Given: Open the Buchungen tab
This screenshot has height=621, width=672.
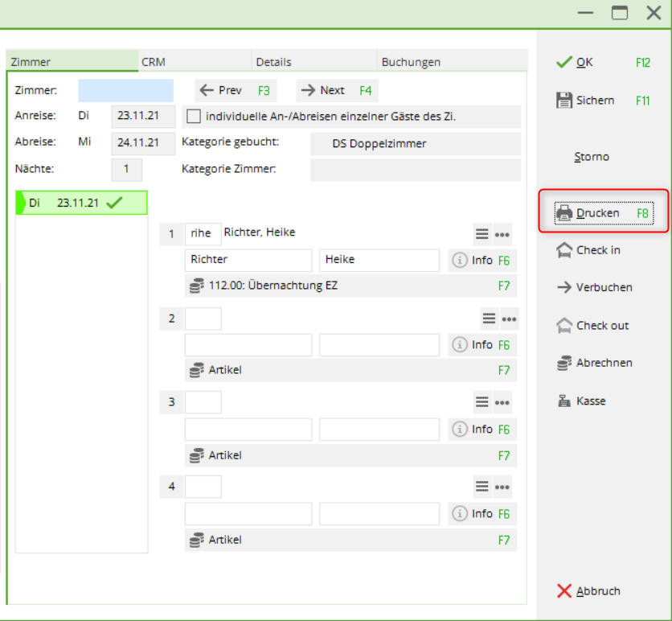Looking at the screenshot, I should click(411, 62).
